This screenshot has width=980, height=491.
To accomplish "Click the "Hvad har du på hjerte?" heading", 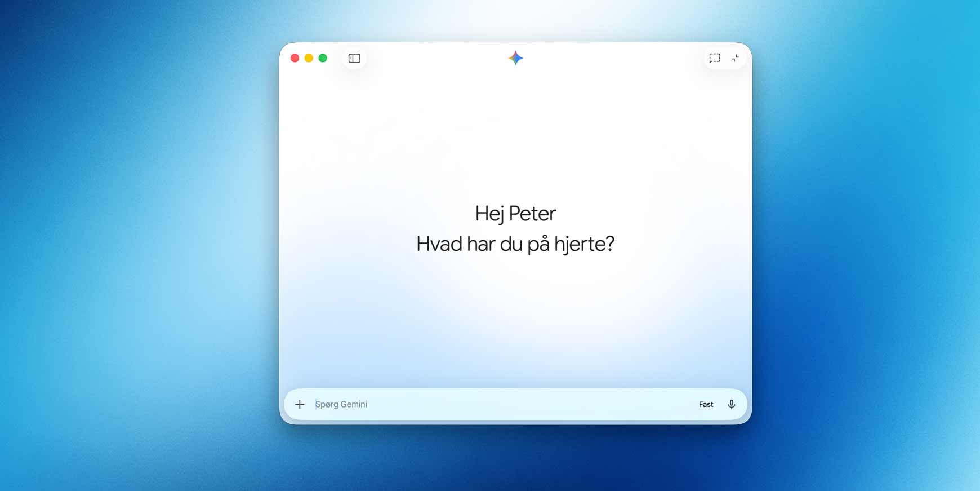I will pyautogui.click(x=515, y=244).
